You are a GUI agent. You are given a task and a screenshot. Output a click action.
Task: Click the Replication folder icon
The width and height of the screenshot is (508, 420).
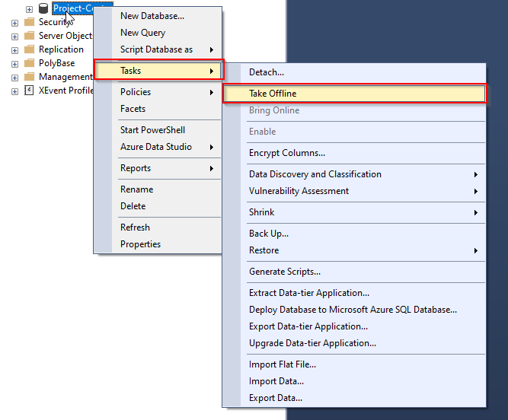click(x=29, y=49)
